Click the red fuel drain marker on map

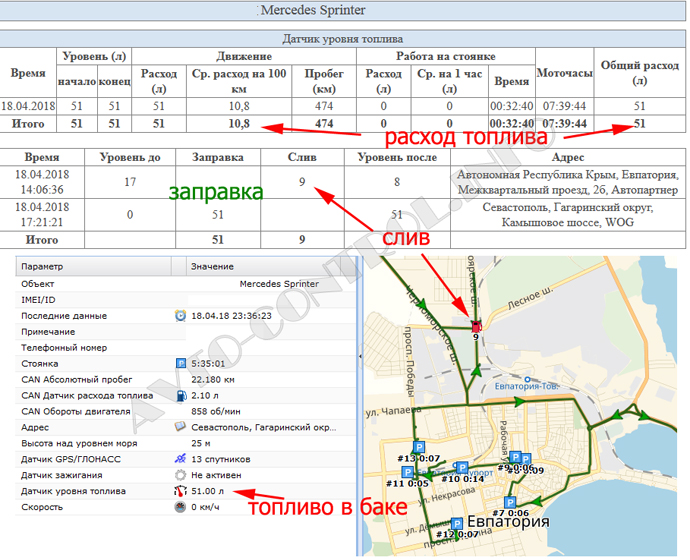476,326
